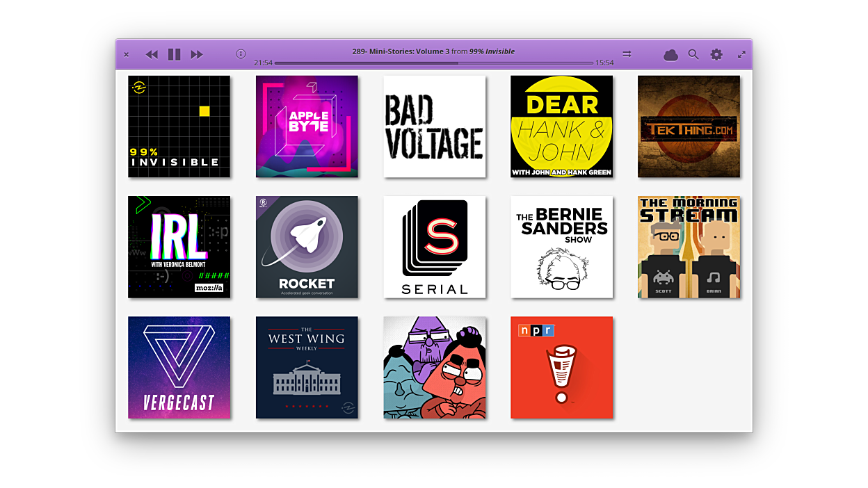Open the episode info (i) icon
This screenshot has width=868, height=488.
(x=241, y=54)
